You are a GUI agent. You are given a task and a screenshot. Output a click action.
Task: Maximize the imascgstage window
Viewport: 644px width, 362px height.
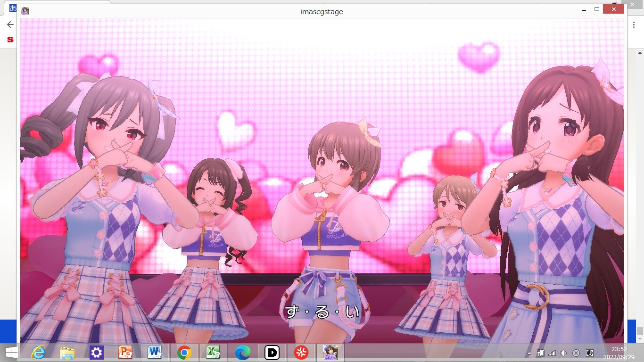tap(596, 9)
